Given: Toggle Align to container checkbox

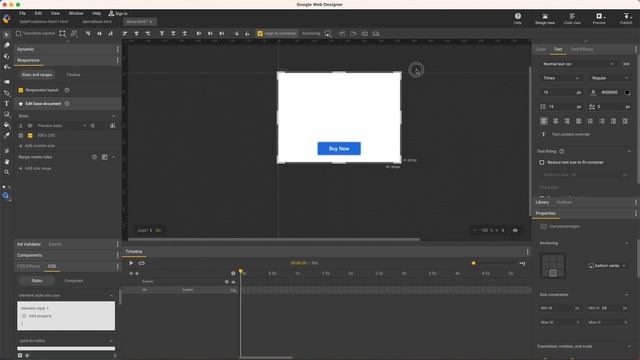Looking at the screenshot, I should 260,33.
